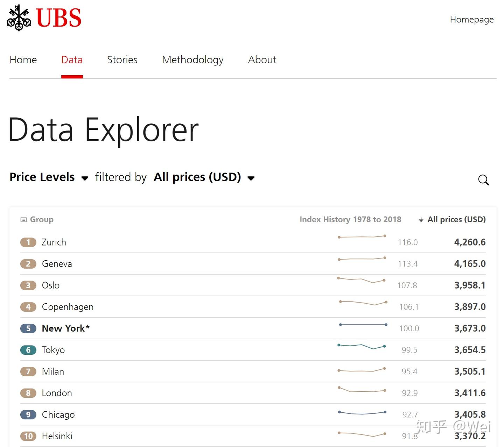Open the Helsinki city row

point(253,436)
